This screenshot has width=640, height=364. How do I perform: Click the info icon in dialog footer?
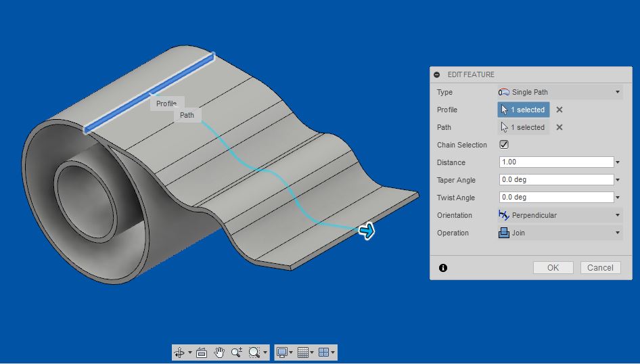(443, 268)
